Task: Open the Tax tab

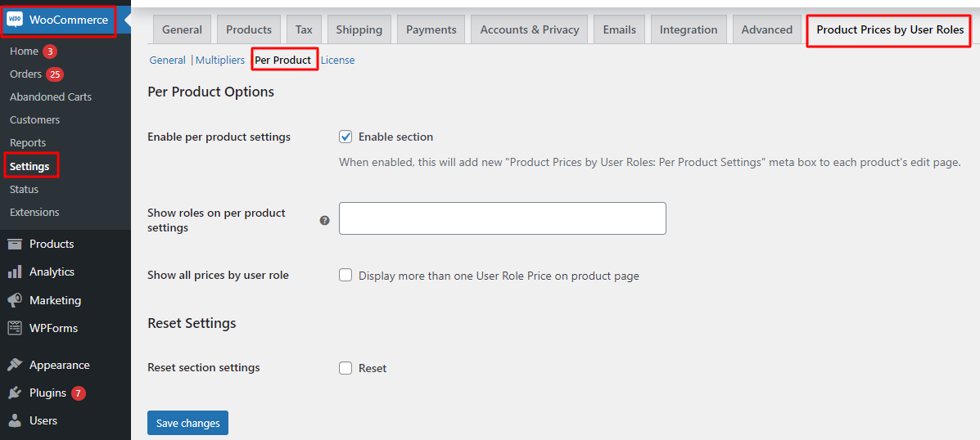Action: tap(304, 29)
